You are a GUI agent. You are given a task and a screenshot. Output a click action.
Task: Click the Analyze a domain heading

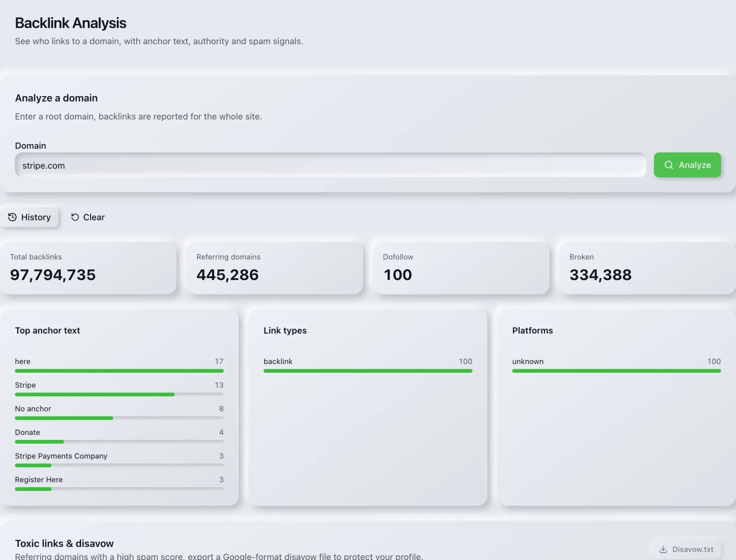(x=56, y=98)
